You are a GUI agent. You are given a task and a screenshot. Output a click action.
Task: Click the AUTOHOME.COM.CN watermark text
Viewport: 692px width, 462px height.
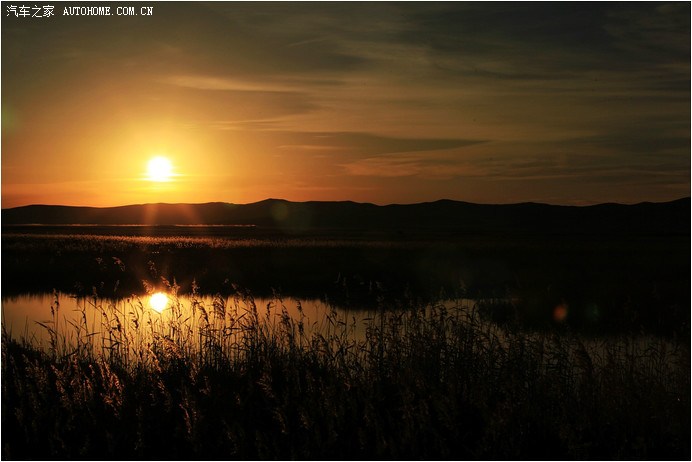(107, 11)
